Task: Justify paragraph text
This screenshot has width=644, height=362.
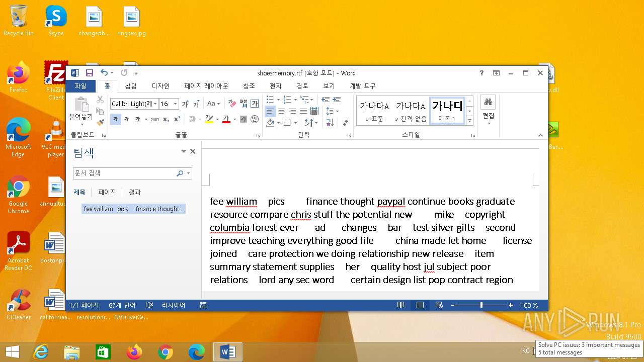Action: click(x=303, y=111)
